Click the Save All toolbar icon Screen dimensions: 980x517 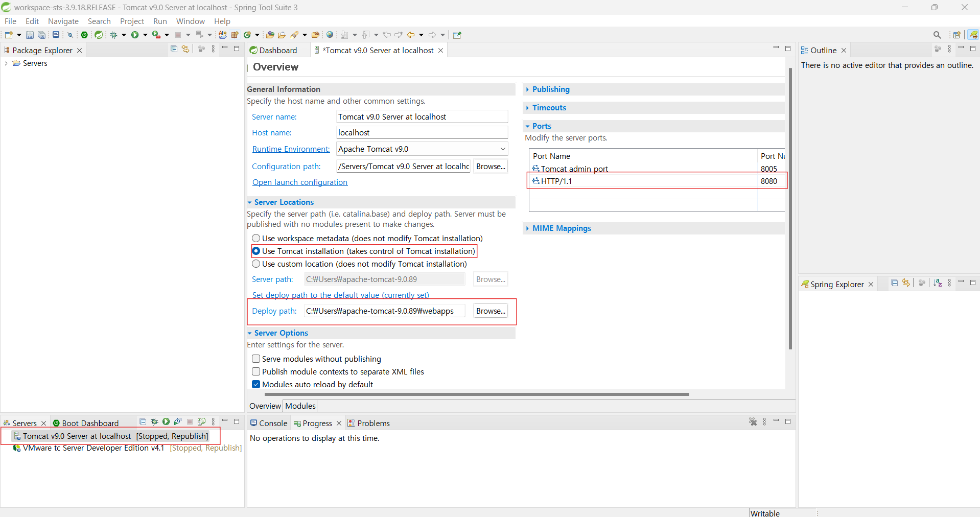[x=42, y=35]
